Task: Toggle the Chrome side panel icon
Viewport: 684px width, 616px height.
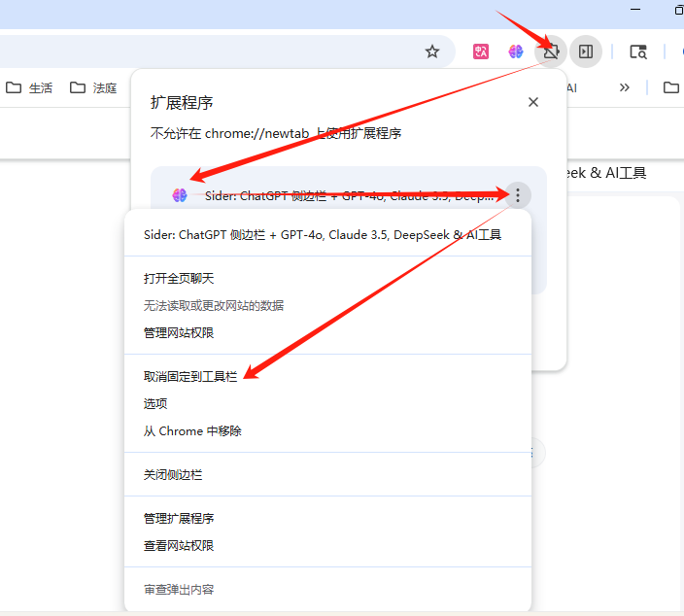Action: pos(586,51)
